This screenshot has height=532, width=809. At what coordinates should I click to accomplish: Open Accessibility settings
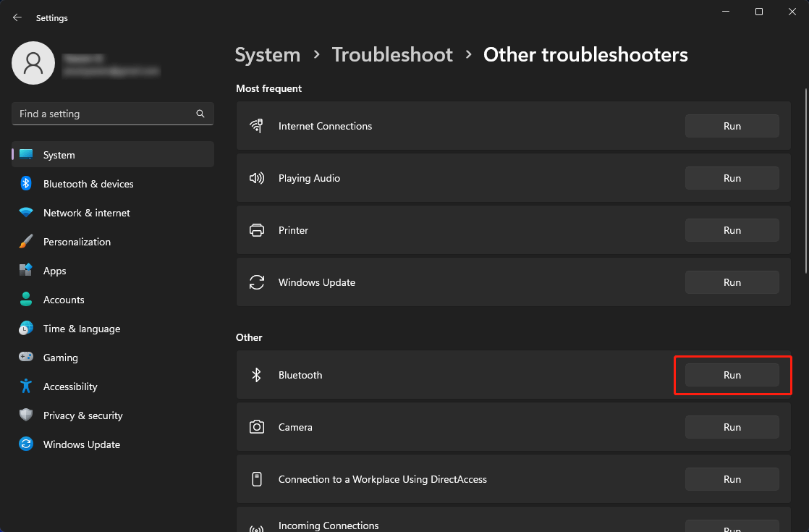tap(113, 386)
